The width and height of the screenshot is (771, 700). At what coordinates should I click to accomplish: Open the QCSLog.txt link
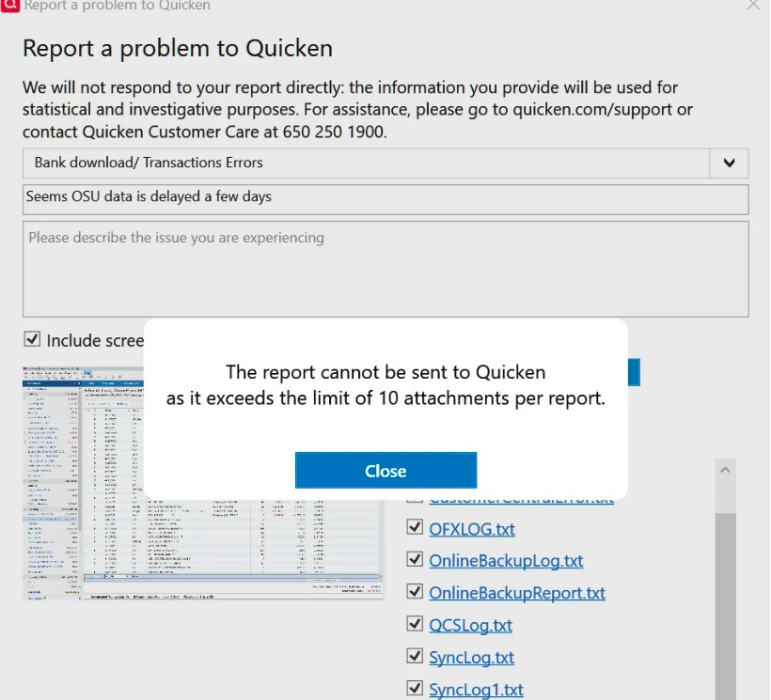[x=470, y=626]
